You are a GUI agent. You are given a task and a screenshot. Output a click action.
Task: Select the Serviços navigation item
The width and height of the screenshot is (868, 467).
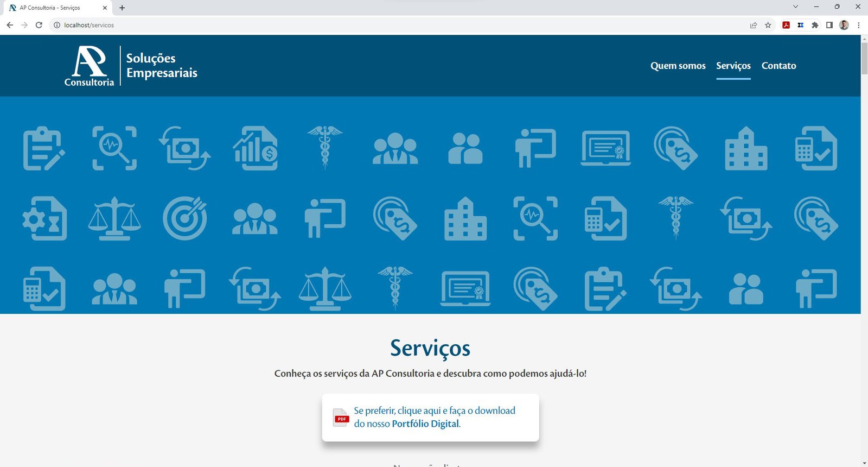(x=733, y=66)
